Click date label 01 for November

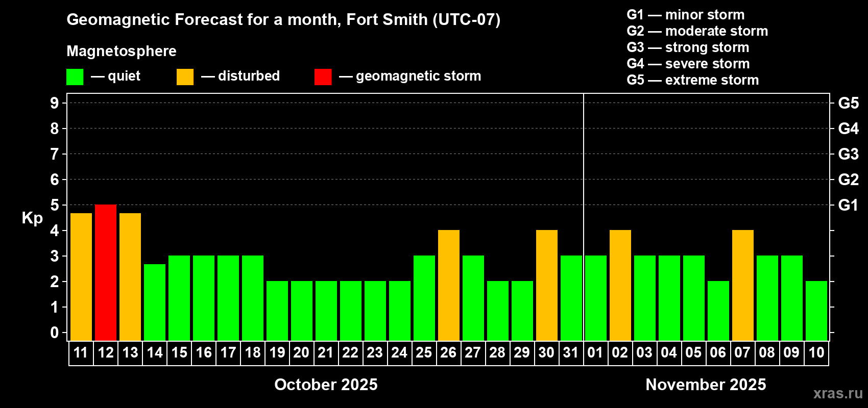(595, 352)
